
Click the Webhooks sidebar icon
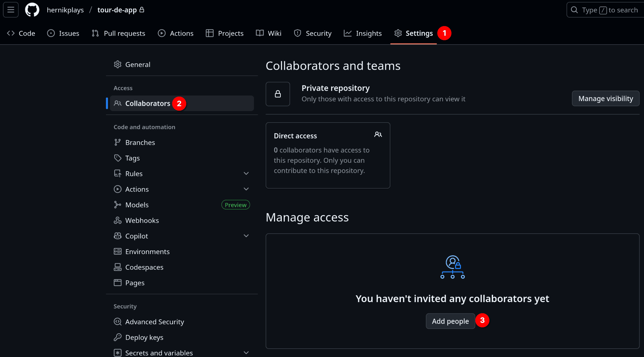point(118,221)
